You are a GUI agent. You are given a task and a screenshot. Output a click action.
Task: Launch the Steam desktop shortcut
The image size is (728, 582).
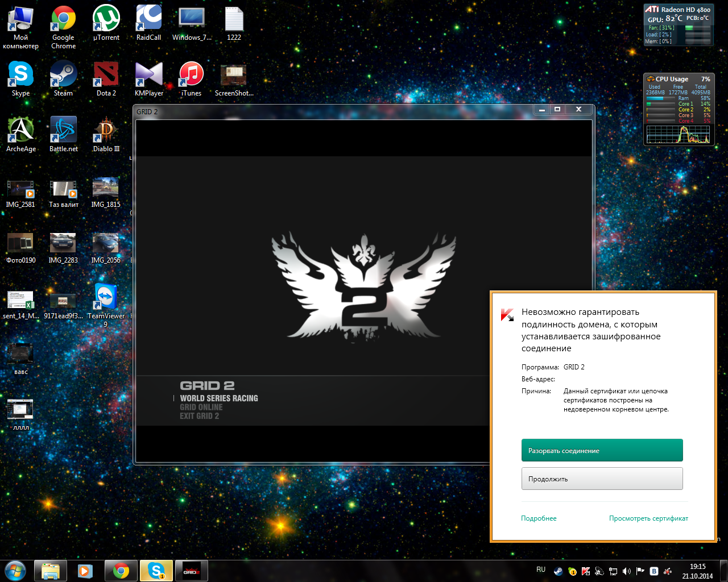pyautogui.click(x=63, y=78)
